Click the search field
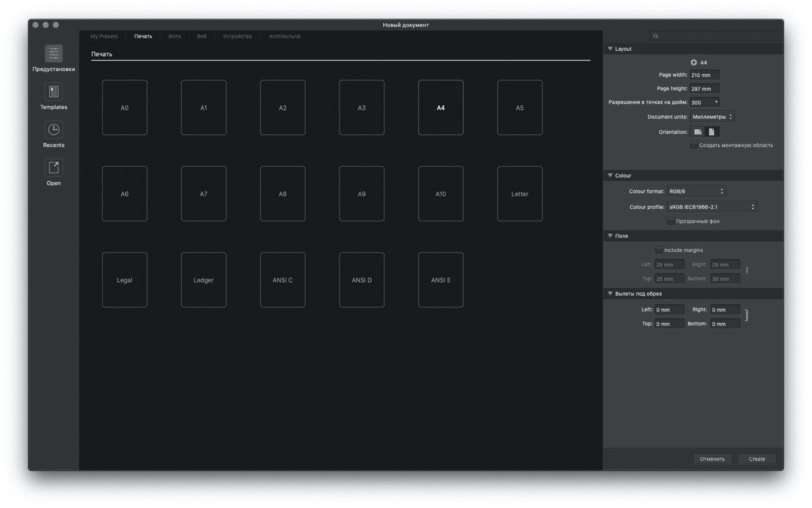 (714, 36)
